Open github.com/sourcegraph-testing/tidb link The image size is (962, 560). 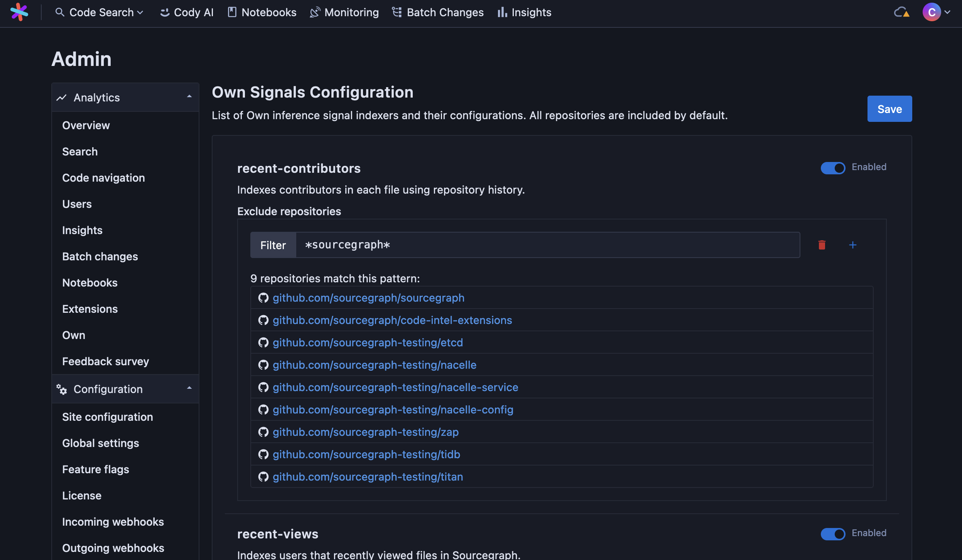366,454
